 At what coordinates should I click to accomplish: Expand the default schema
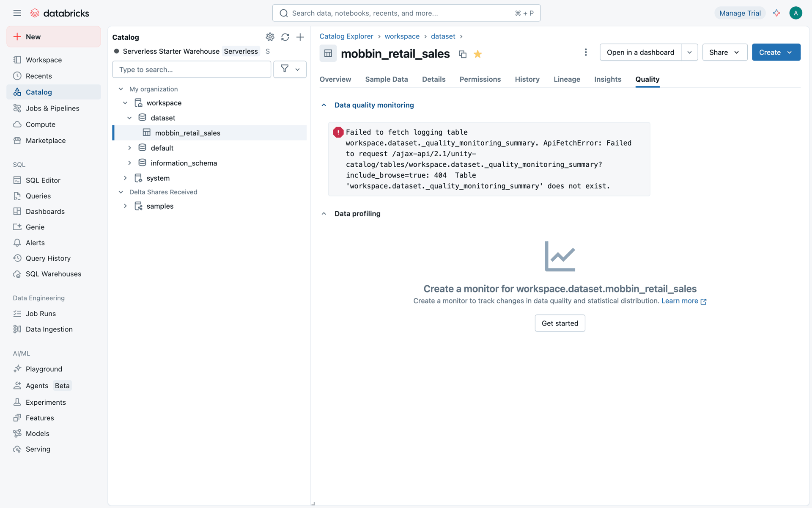tap(129, 148)
